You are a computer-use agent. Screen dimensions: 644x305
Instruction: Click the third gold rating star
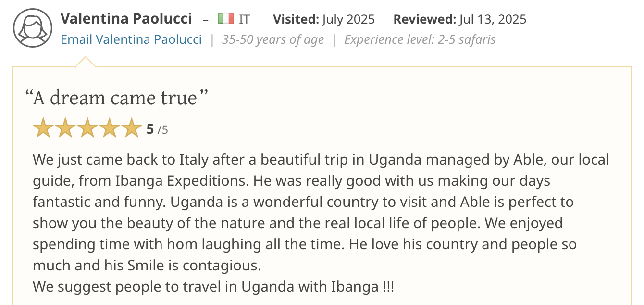point(87,129)
